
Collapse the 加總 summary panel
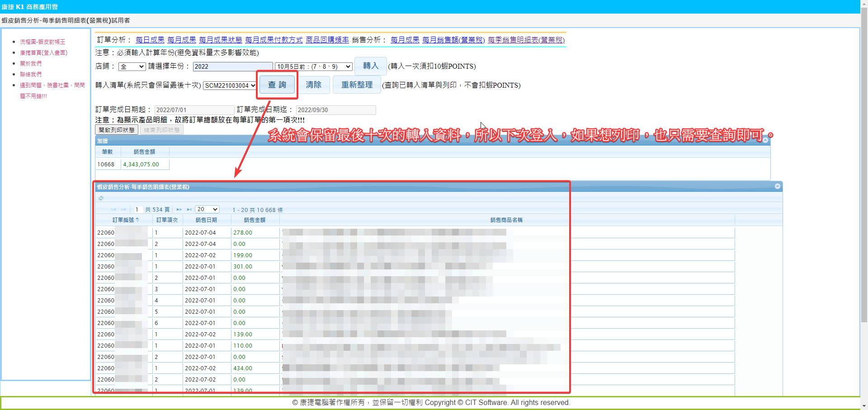[x=765, y=141]
